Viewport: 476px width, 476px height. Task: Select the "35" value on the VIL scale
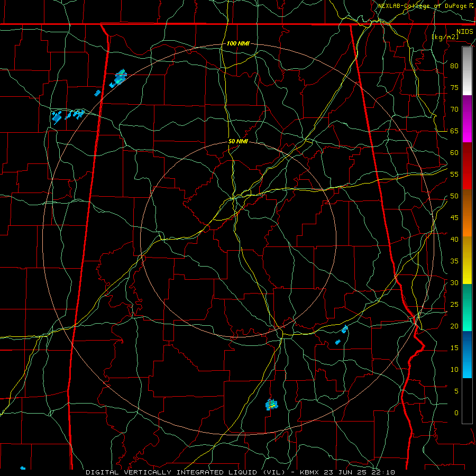[x=454, y=261]
